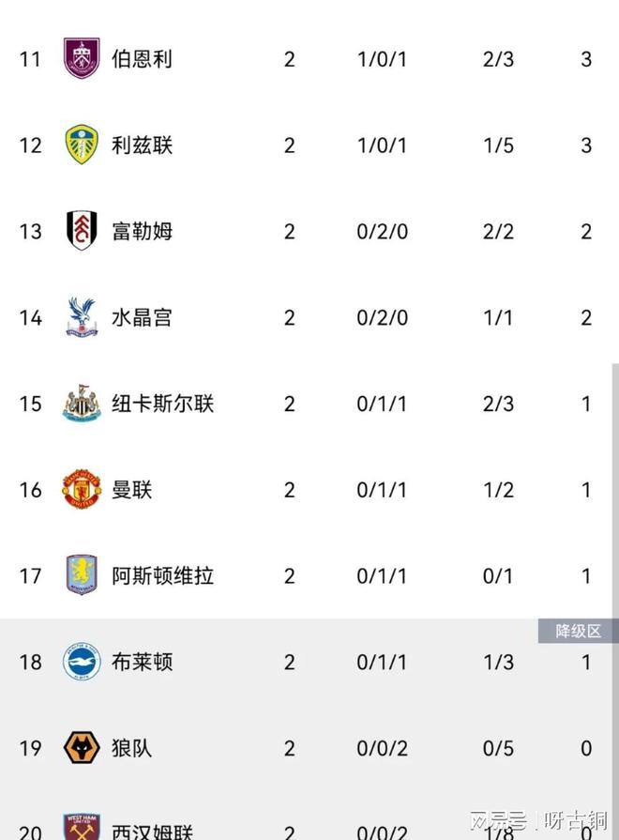Viewport: 619px width, 840px height.
Task: Tap the Fulham club badge
Action: point(82,231)
